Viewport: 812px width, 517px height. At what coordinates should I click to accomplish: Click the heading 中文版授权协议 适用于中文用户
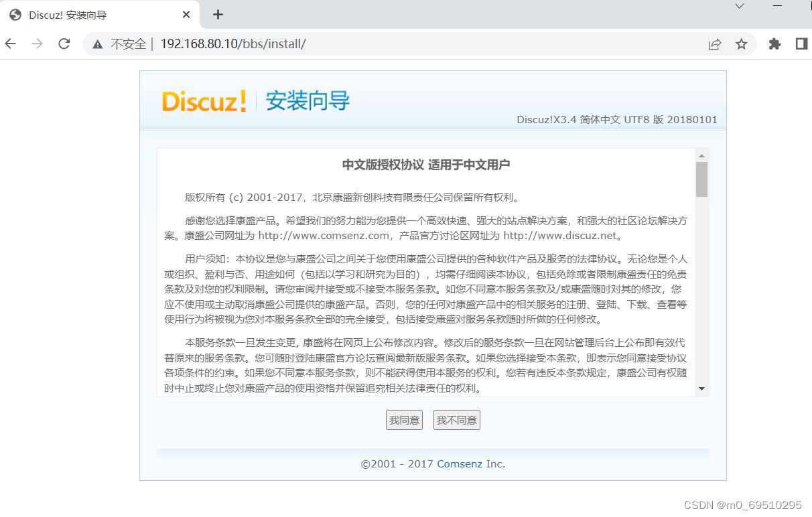(426, 165)
